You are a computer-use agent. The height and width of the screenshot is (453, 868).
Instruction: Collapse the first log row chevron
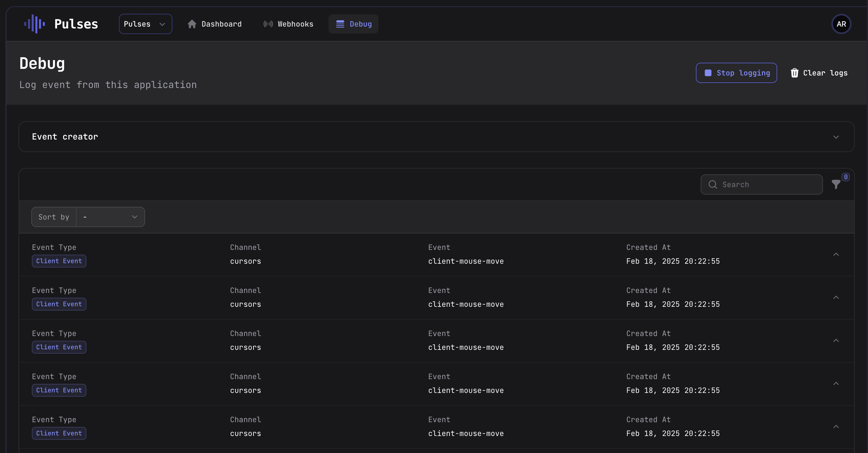(x=836, y=254)
